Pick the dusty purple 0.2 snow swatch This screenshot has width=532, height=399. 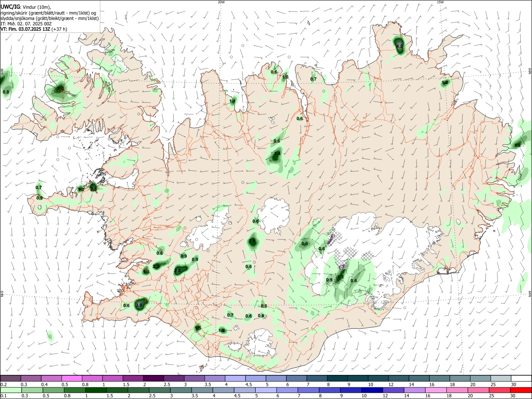pyautogui.click(x=10, y=378)
